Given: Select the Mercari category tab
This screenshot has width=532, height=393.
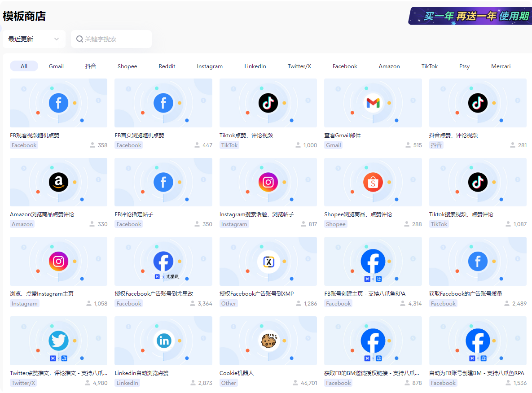Looking at the screenshot, I should click(x=501, y=66).
